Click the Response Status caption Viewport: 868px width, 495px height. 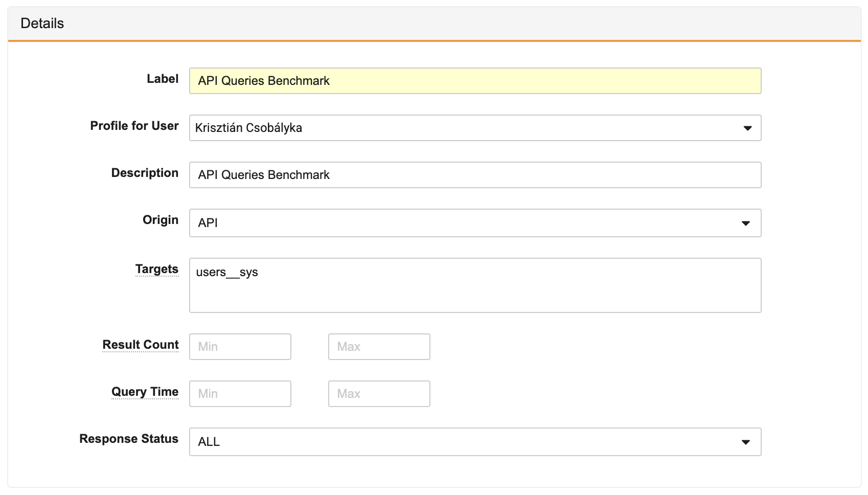(129, 439)
